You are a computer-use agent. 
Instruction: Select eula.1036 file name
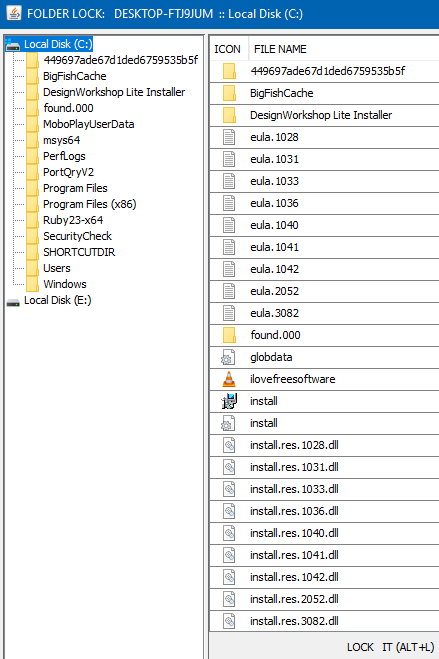(274, 203)
